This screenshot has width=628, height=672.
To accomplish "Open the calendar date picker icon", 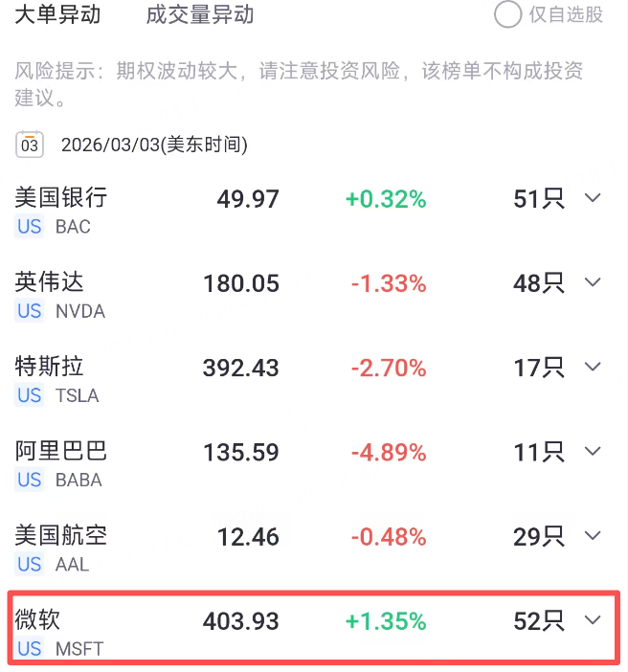I will pos(30,145).
